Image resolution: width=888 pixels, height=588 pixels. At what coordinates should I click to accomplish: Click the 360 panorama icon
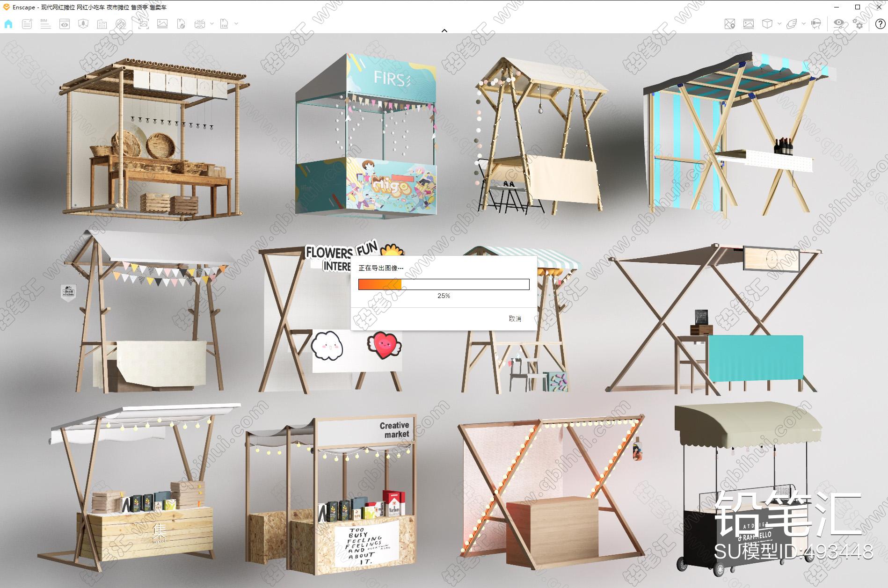(200, 24)
